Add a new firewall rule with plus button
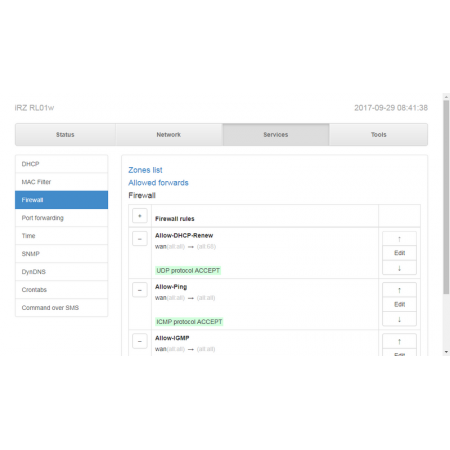 (140, 216)
